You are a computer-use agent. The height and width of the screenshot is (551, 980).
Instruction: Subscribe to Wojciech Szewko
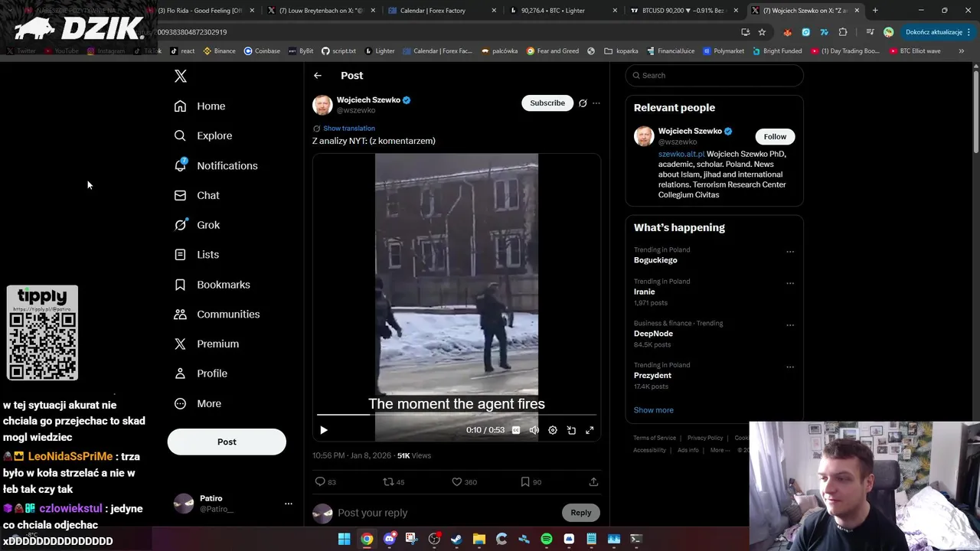pos(547,103)
